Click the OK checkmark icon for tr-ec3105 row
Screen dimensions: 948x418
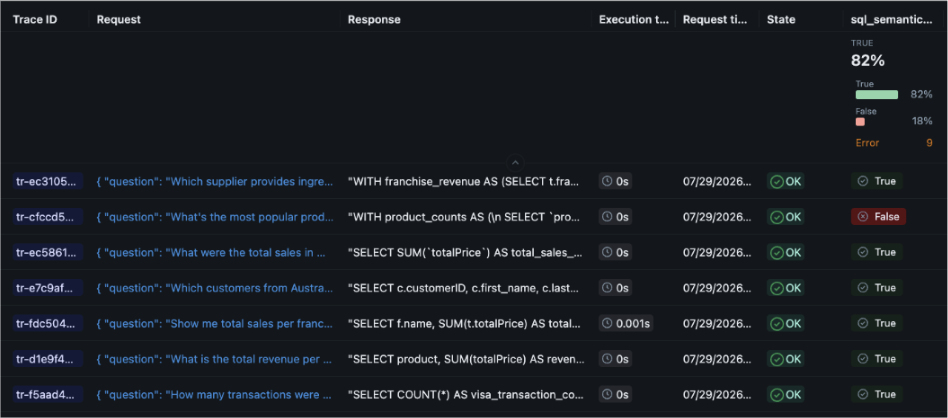pos(776,181)
